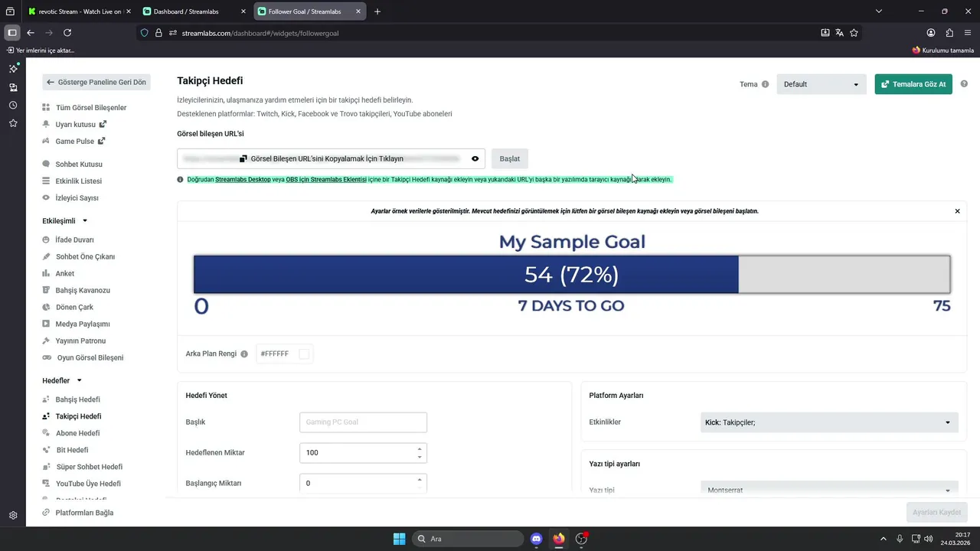Screen dimensions: 980x551
Task: Open the YouTube Üye Hedefi menu item
Action: click(x=88, y=484)
